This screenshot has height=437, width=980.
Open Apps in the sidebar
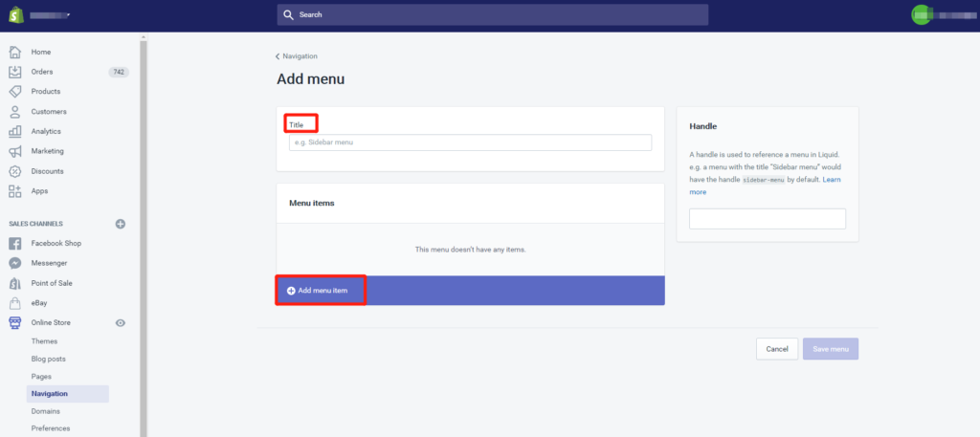coord(39,191)
